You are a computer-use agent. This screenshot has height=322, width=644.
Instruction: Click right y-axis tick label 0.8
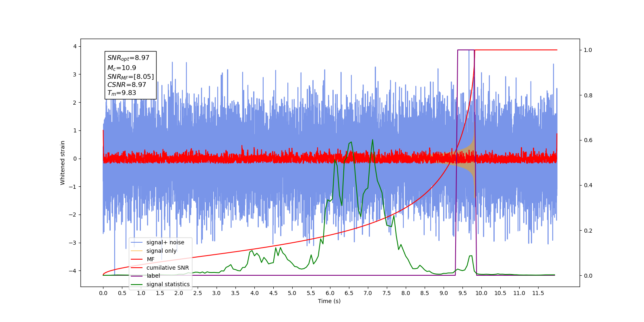(588, 95)
